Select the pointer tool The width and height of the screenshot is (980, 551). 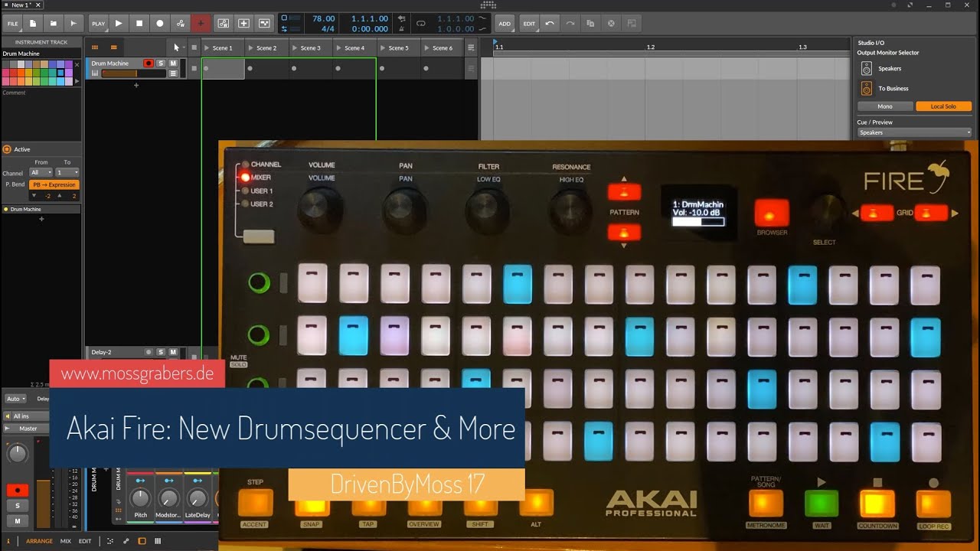176,47
